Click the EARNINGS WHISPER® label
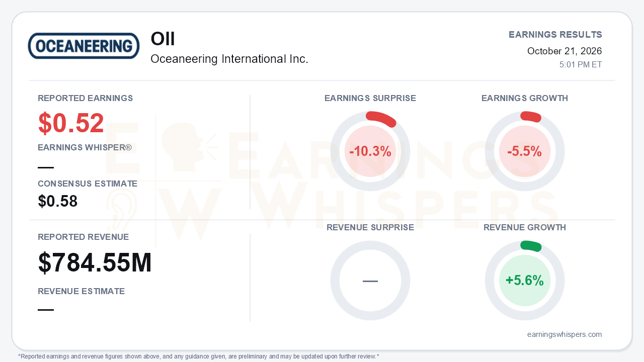 (85, 147)
